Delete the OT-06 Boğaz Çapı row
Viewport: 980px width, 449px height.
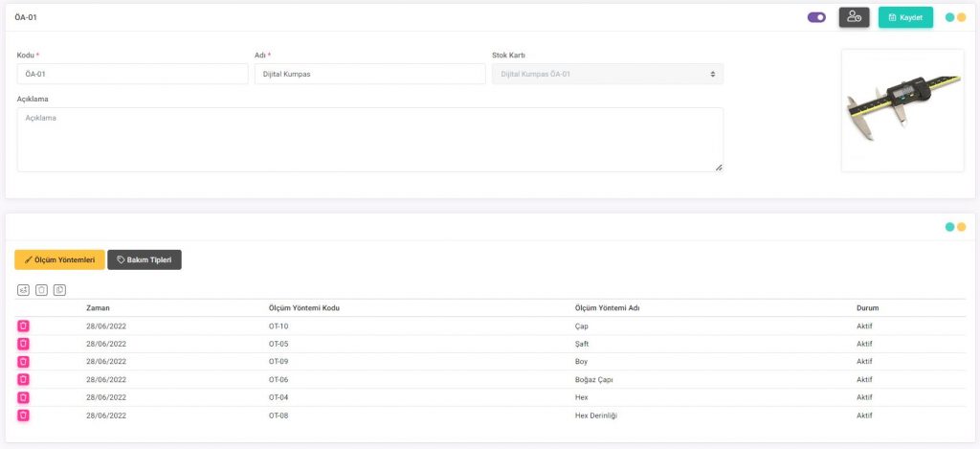tap(23, 379)
